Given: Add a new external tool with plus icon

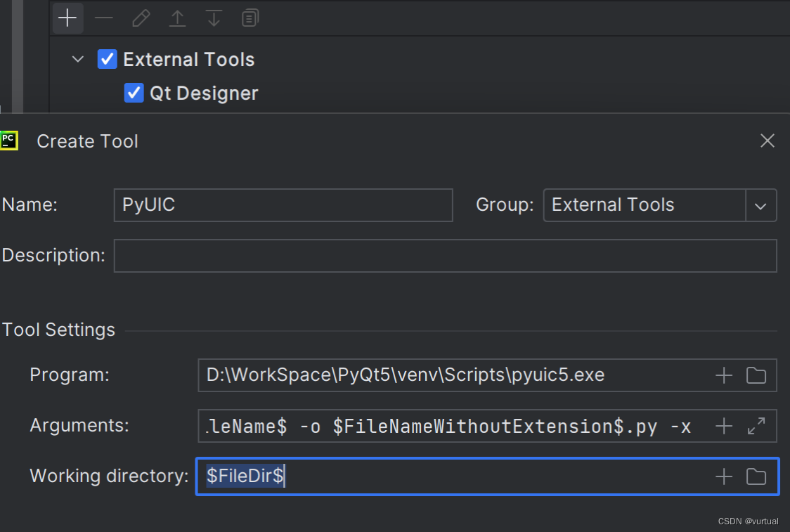Looking at the screenshot, I should [x=67, y=18].
